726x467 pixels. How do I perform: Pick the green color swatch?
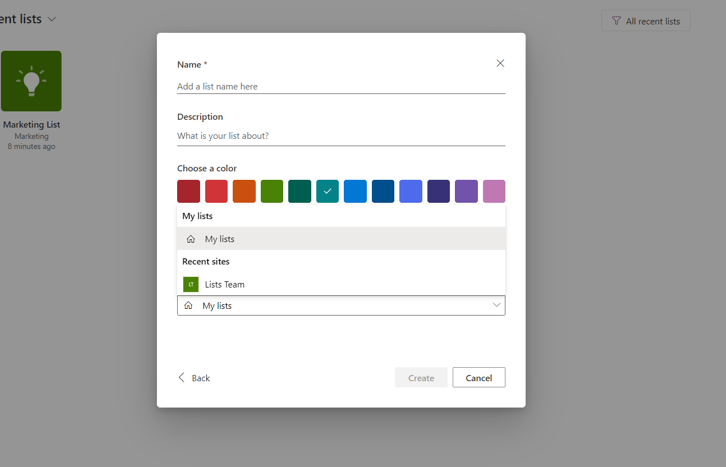[x=272, y=191]
